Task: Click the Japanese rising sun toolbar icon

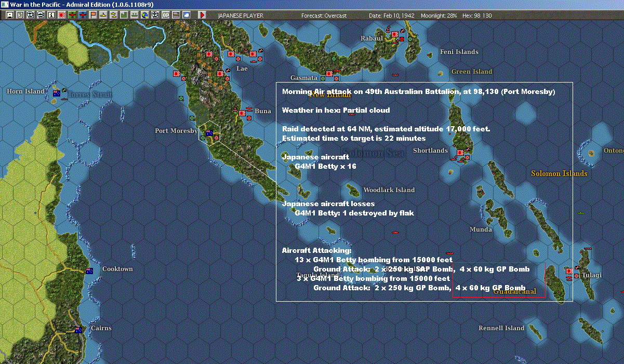Action: click(61, 15)
